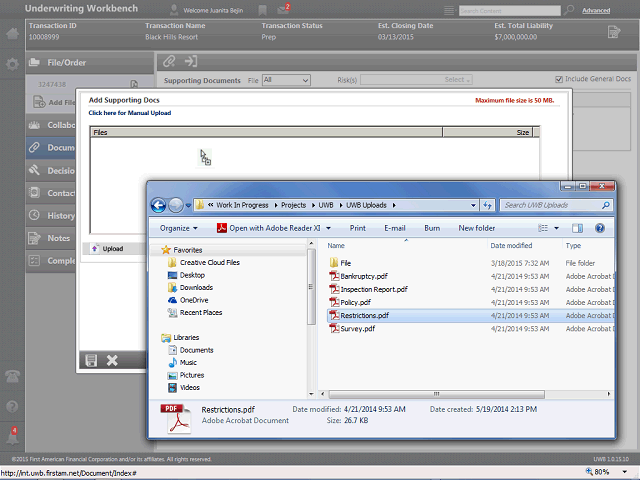Open Explorer help blue question icon
Screen dimensions: 640x480
pyautogui.click(x=600, y=228)
